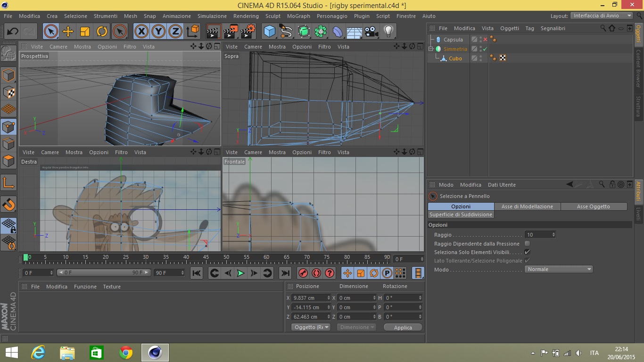Select the Move tool in the toolbar
The height and width of the screenshot is (362, 644).
coord(68,32)
